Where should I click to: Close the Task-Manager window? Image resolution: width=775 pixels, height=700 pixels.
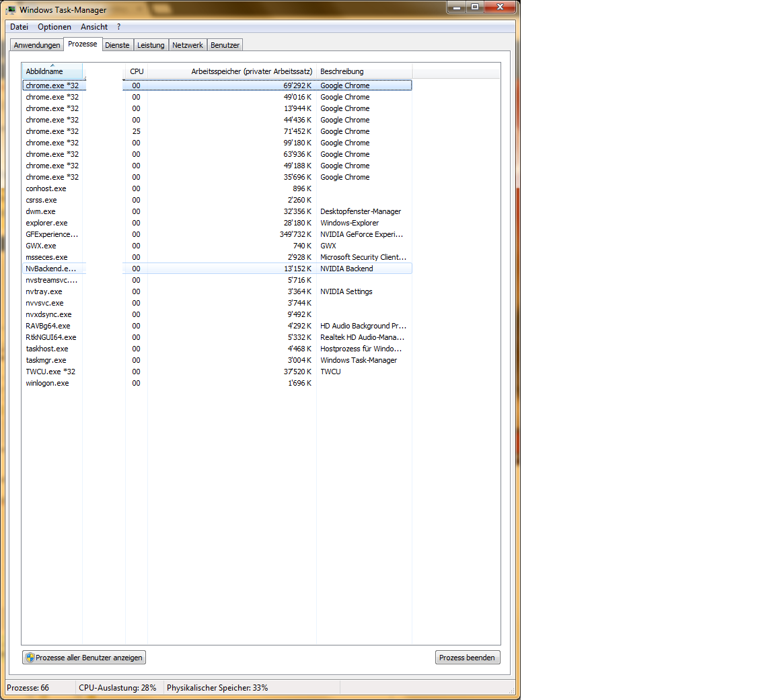pyautogui.click(x=500, y=7)
